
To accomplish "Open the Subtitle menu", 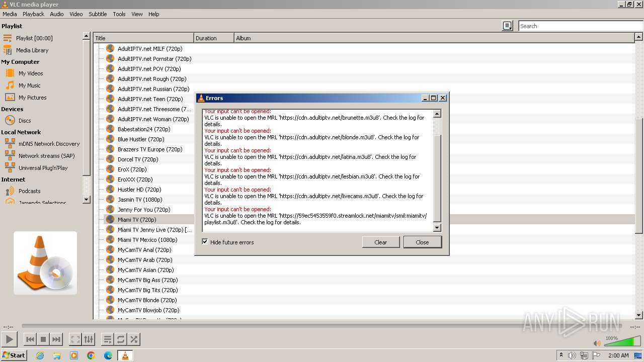I will 98,14.
